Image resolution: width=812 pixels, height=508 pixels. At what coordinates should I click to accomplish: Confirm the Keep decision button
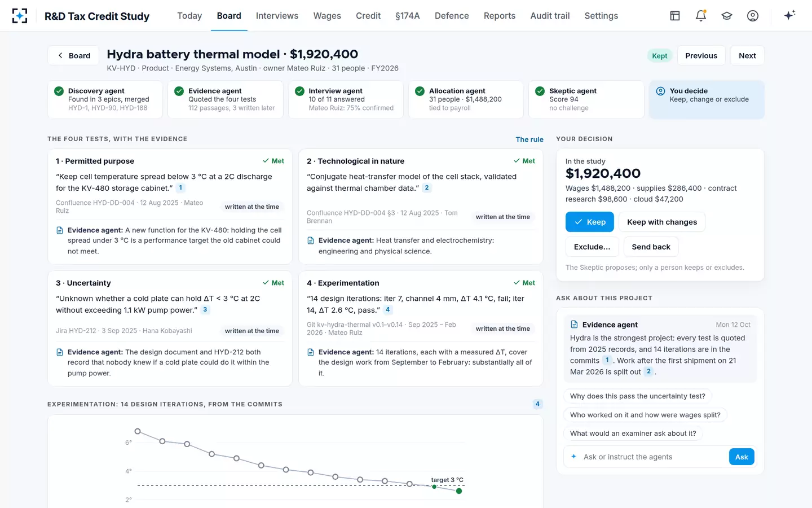[590, 222]
